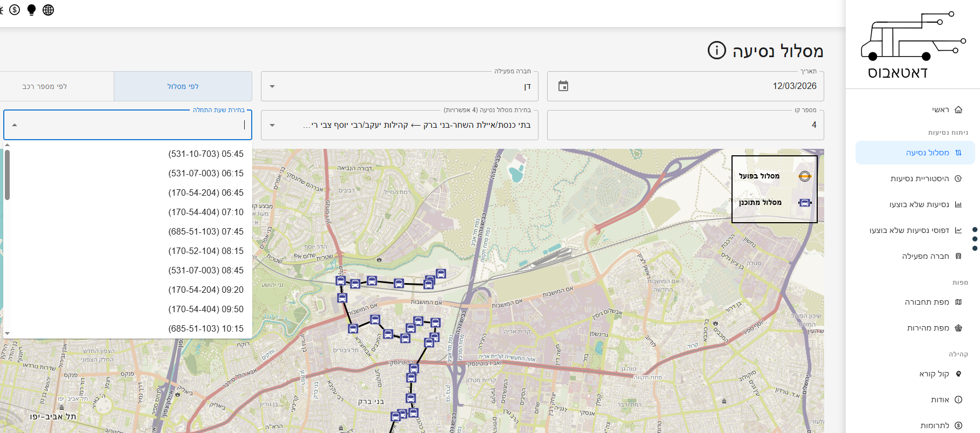Click the מספר קו line number field
The height and width of the screenshot is (433, 980).
coord(685,125)
